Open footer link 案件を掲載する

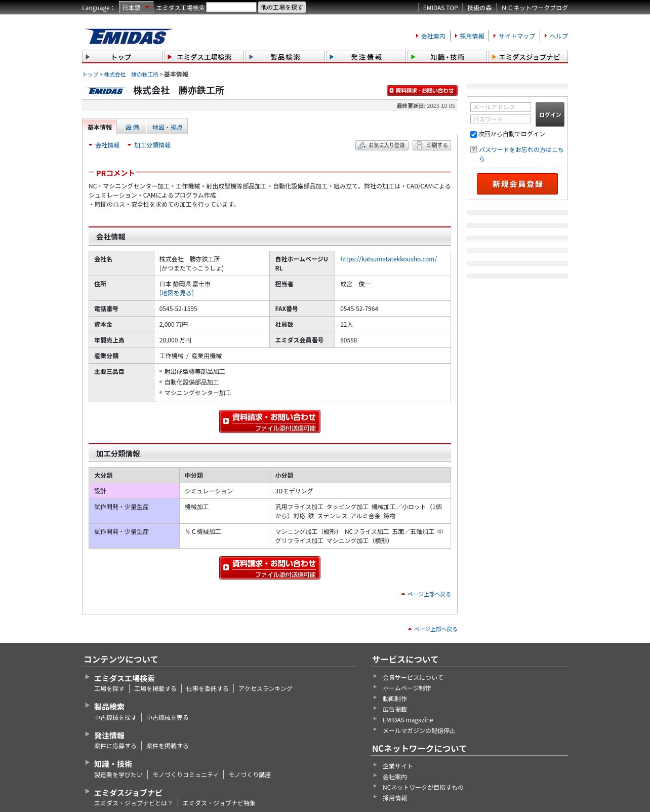pos(167,746)
